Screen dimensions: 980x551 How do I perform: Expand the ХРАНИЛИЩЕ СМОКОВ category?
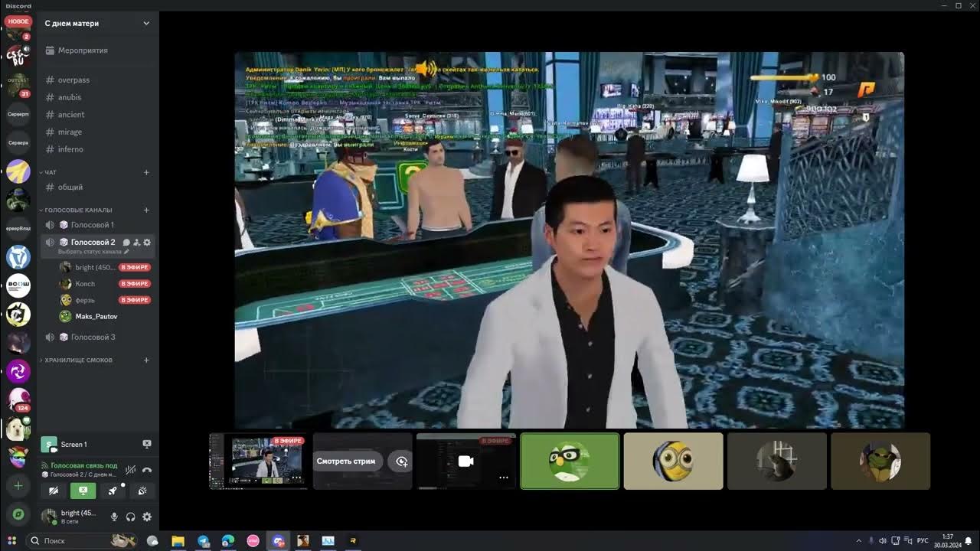click(x=78, y=360)
